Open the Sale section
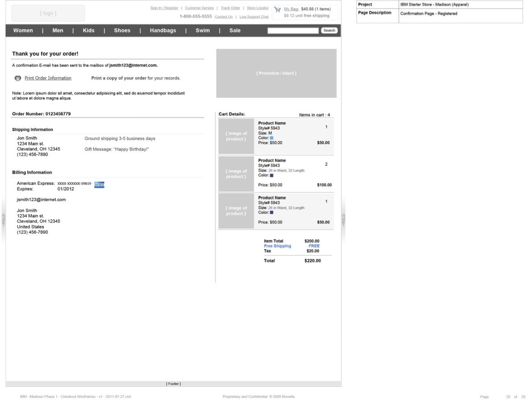The height and width of the screenshot is (400, 532). [235, 30]
